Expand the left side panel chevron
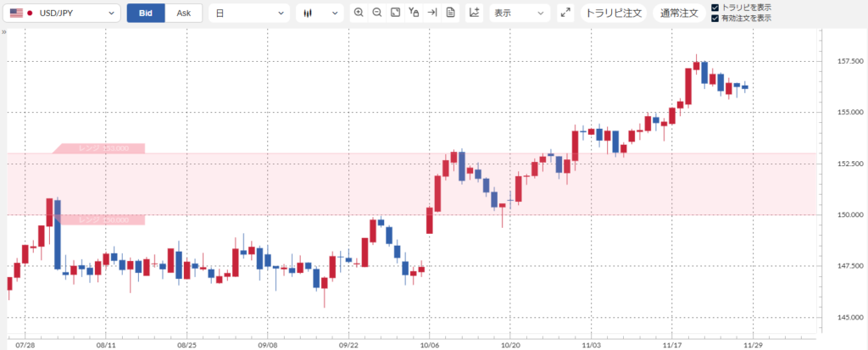Screen dimensions: 868x350 (4, 31)
